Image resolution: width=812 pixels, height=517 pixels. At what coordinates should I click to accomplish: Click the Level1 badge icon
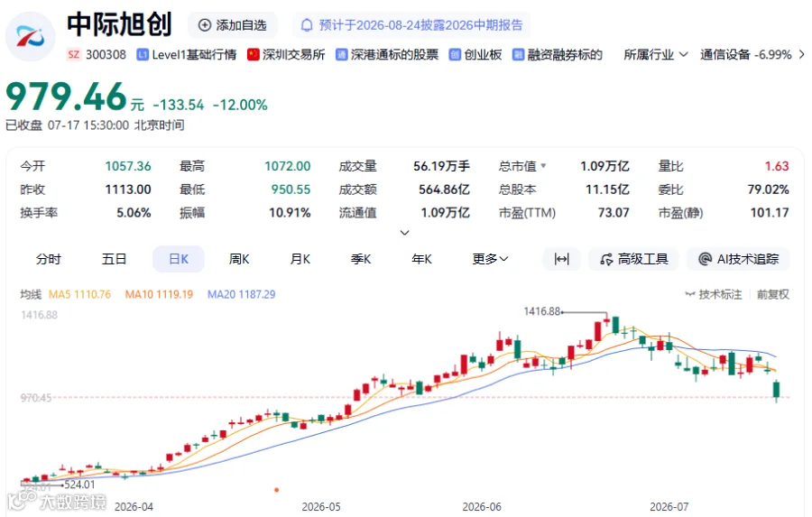coord(143,55)
